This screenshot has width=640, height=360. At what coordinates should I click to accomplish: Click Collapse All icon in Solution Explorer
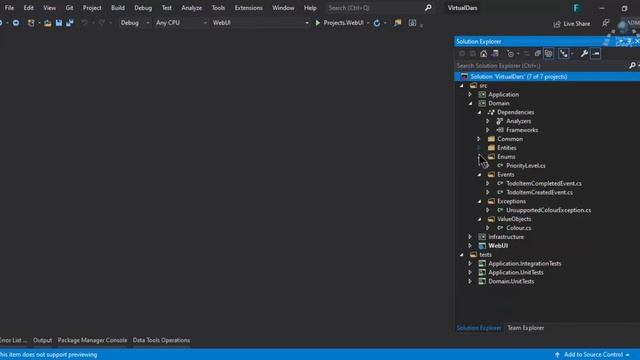tap(538, 53)
